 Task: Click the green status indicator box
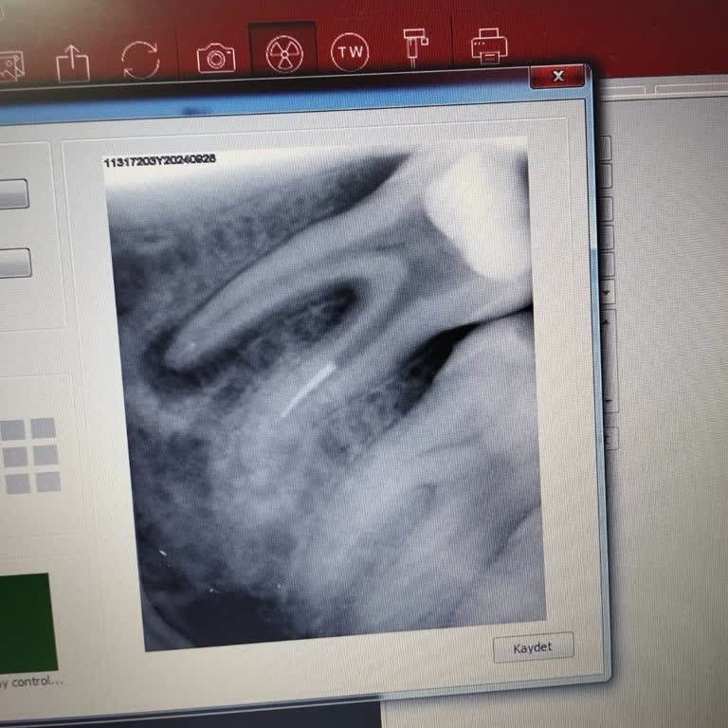(x=27, y=623)
